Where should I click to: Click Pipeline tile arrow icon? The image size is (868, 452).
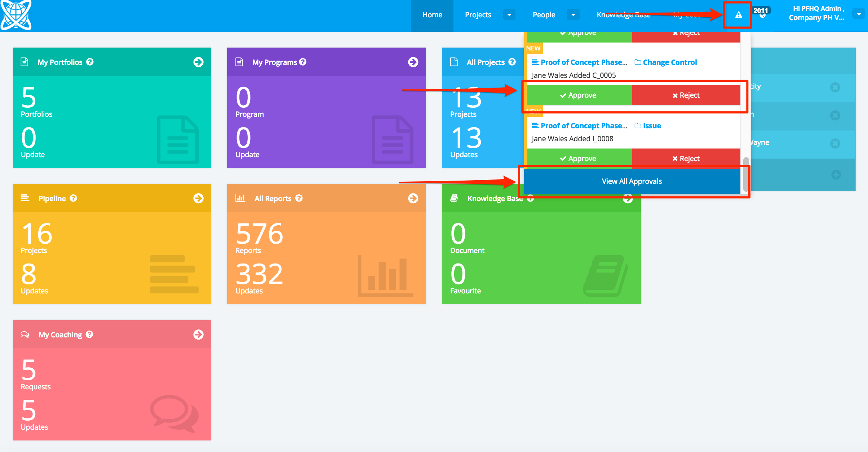pyautogui.click(x=198, y=198)
